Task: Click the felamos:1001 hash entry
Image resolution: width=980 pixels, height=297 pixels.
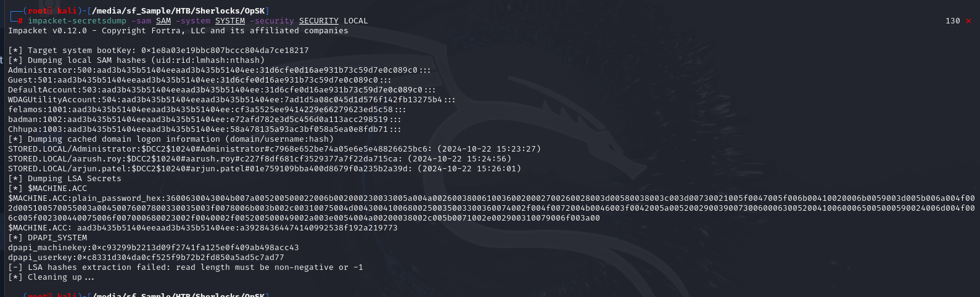Action: 207,110
